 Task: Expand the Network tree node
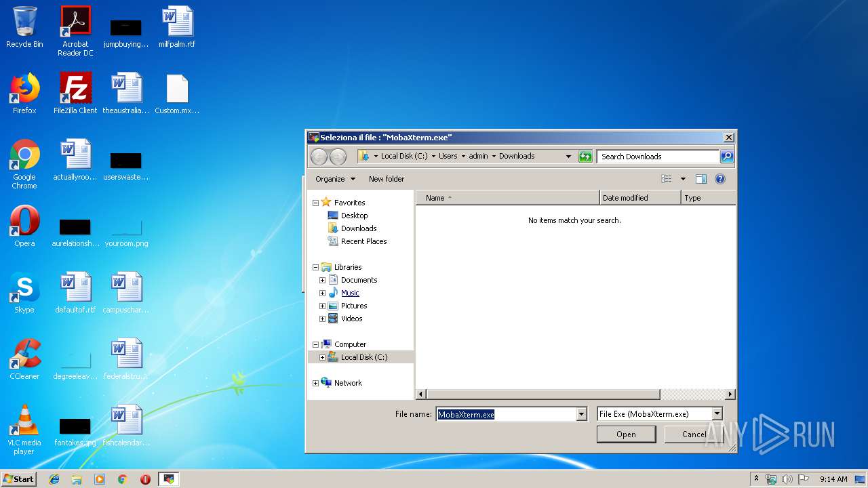pos(315,383)
